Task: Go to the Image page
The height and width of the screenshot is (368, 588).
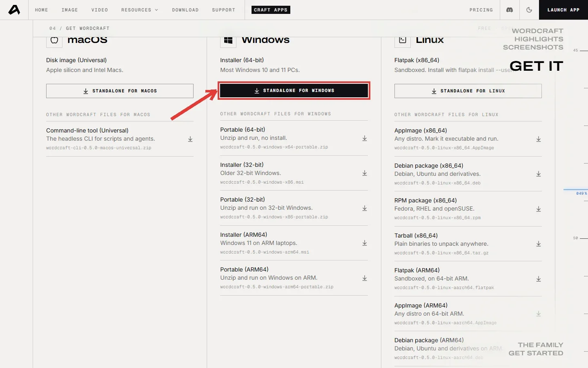Action: [x=69, y=10]
